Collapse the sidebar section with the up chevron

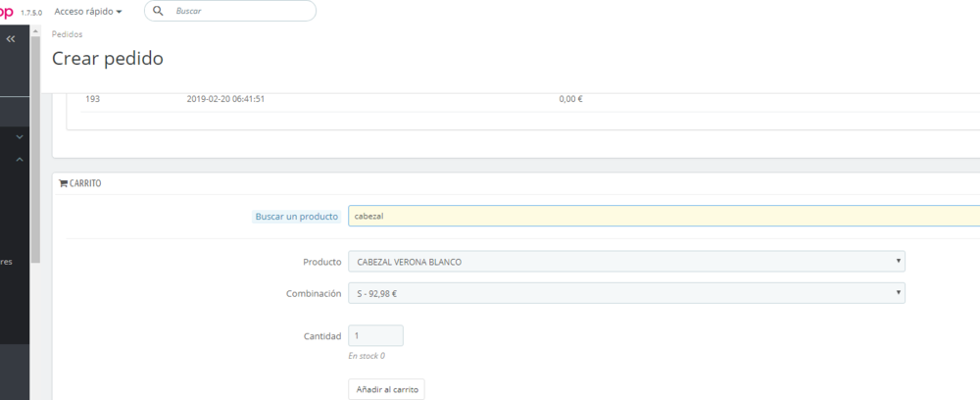(20, 160)
